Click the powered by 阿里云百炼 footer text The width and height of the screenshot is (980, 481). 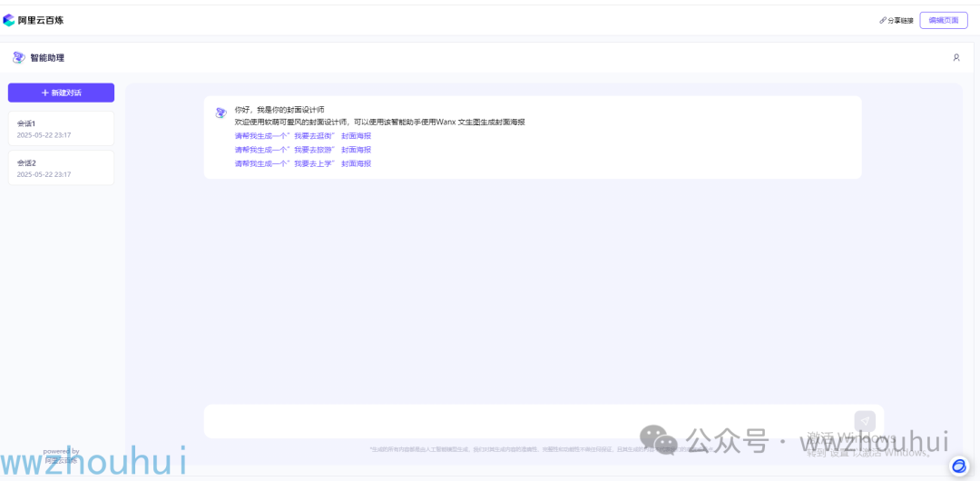click(x=62, y=456)
